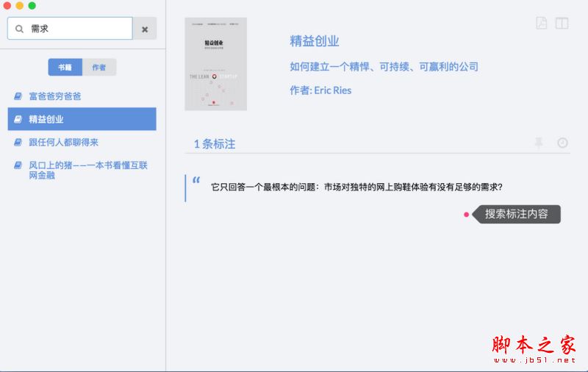This screenshot has height=372, width=588.
Task: Select the book 精益创业 in the list
Action: (82, 119)
